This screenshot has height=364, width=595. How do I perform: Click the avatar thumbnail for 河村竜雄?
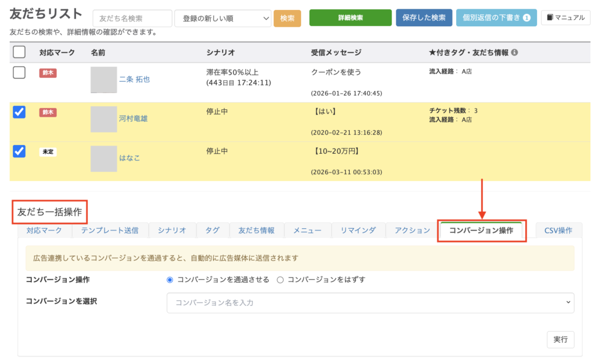pos(103,119)
